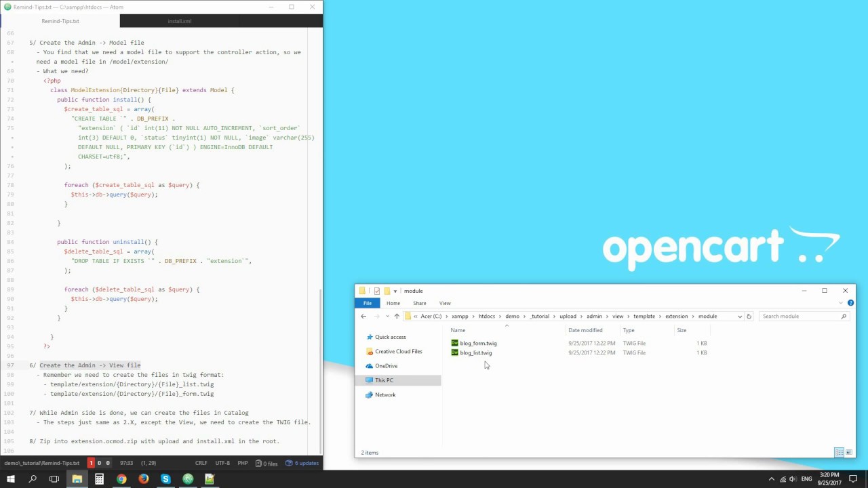The image size is (868, 488).
Task: Click the cursor position 97:33 in Atom status bar
Action: coord(125,463)
